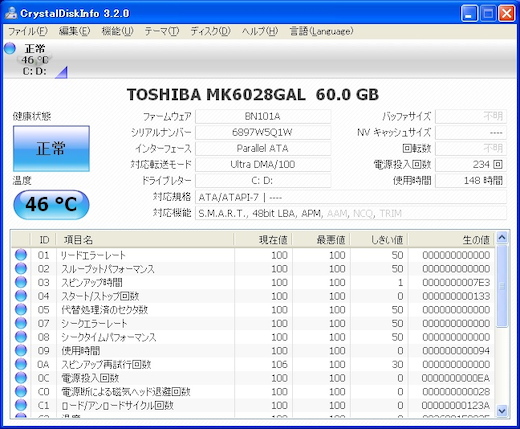The image size is (520, 429).
Task: Close the CrystalDiskInfo window
Action: pos(507,14)
